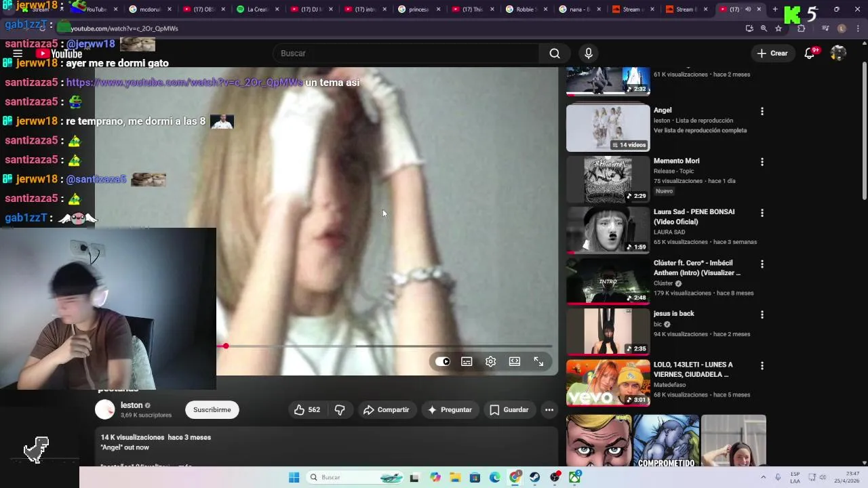Switch player to theater mode

pos(515,361)
